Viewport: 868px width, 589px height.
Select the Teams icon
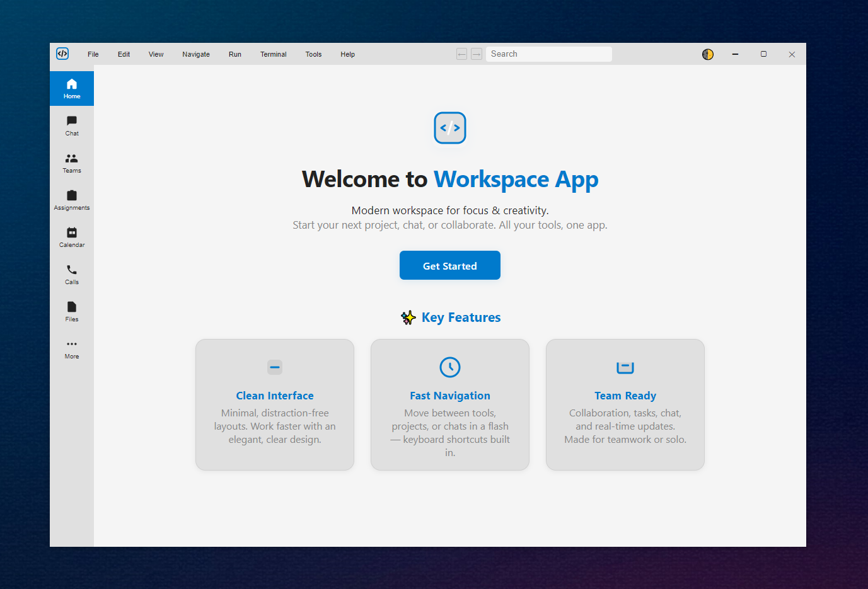71,163
